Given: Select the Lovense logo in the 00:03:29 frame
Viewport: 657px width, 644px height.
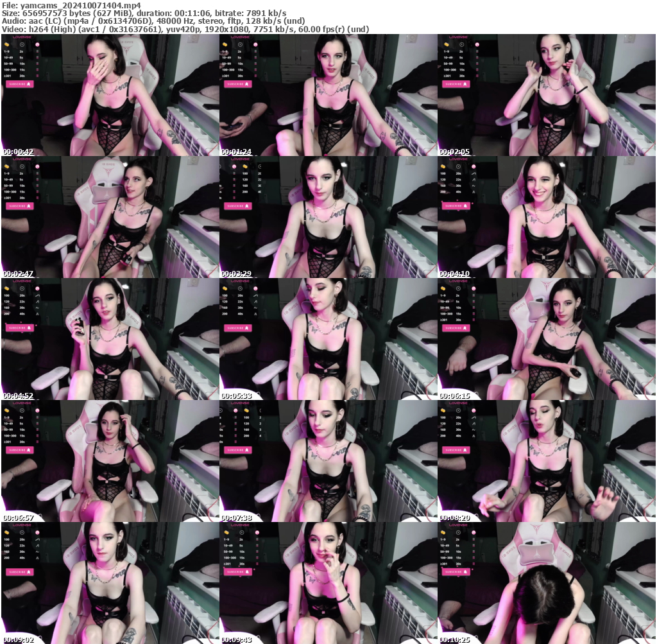Looking at the screenshot, I should coord(241,158).
